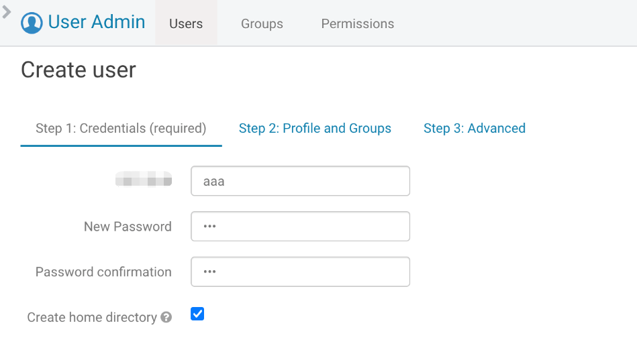Open the User Admin title link
Screen dimensions: 637x364
click(97, 22)
